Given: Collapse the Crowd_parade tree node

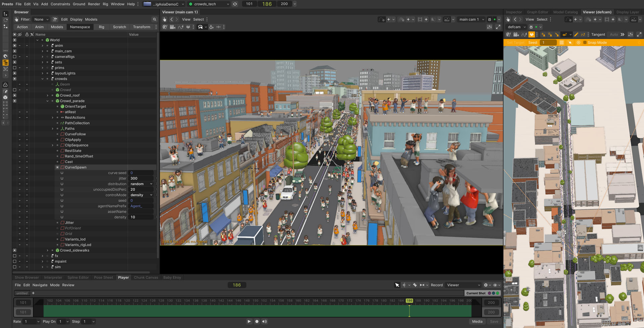Looking at the screenshot, I should click(47, 101).
